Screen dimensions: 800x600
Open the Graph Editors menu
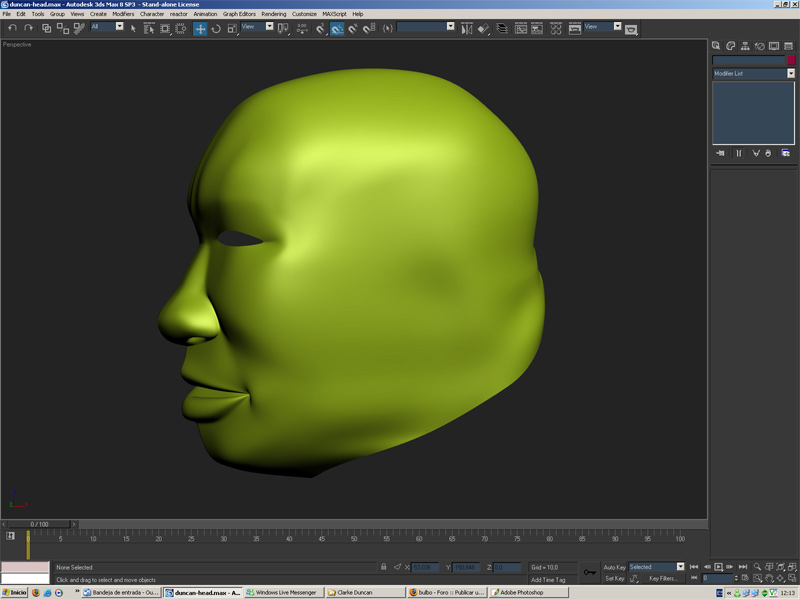click(x=239, y=14)
